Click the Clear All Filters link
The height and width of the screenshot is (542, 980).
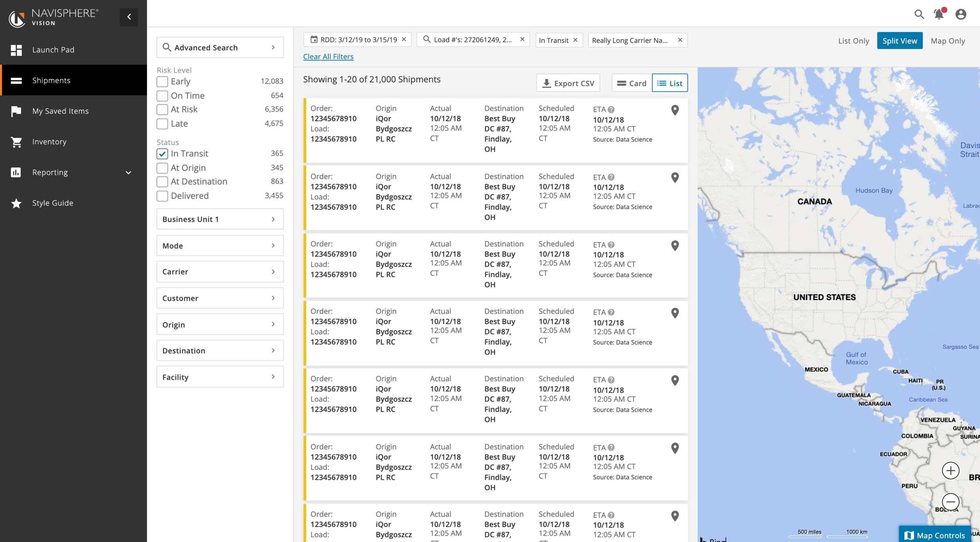pyautogui.click(x=328, y=56)
